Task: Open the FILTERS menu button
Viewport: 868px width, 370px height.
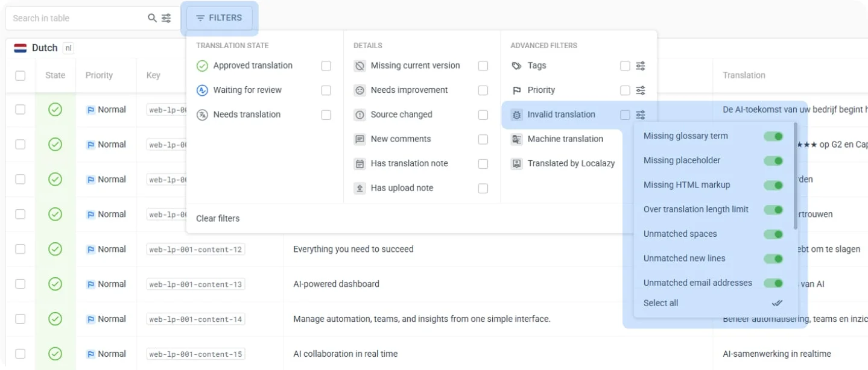Action: 220,18
